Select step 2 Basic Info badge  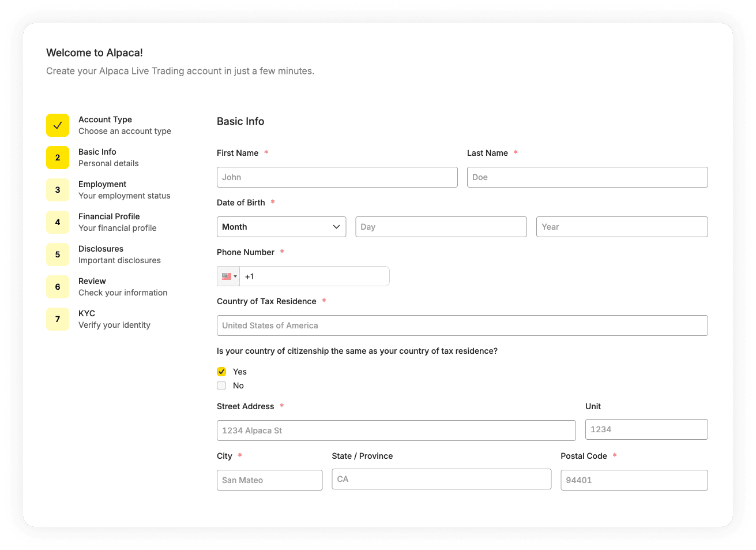58,158
